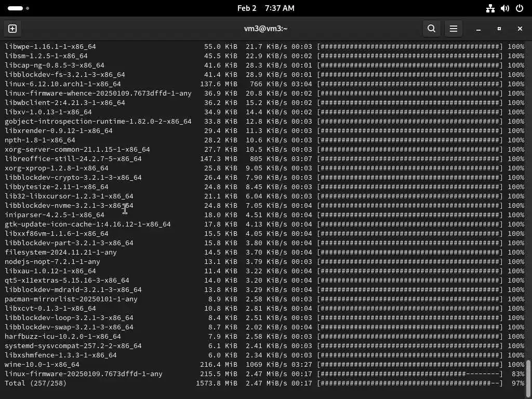Click libblockdev-crypto-3.2.1-3 package name

click(x=73, y=178)
